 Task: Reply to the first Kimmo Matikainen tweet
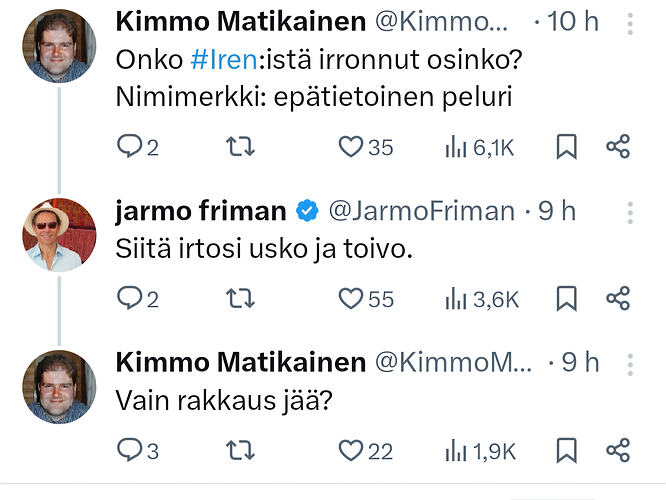click(x=130, y=147)
